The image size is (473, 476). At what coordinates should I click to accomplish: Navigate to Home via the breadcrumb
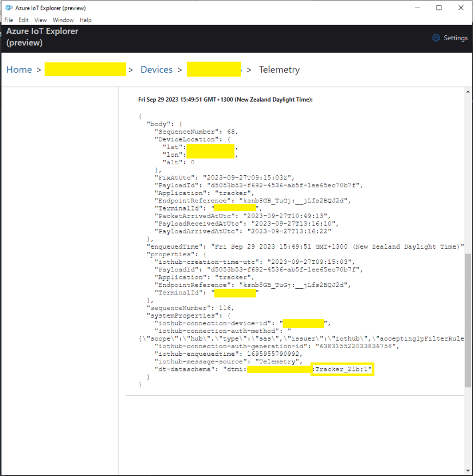tap(19, 70)
